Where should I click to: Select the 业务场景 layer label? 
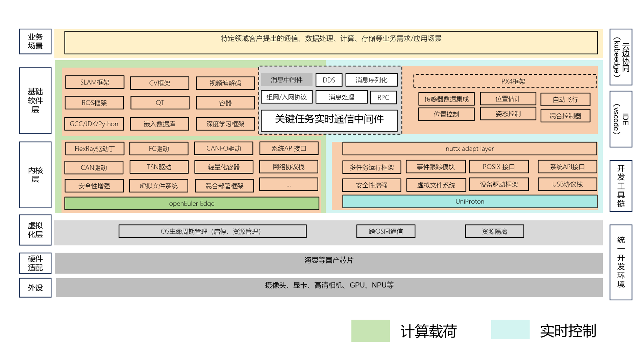pos(35,42)
